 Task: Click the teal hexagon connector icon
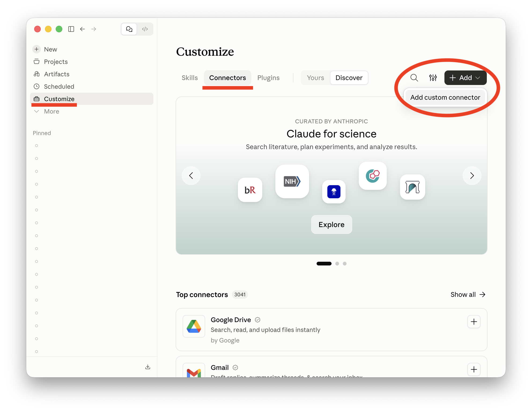point(373,176)
